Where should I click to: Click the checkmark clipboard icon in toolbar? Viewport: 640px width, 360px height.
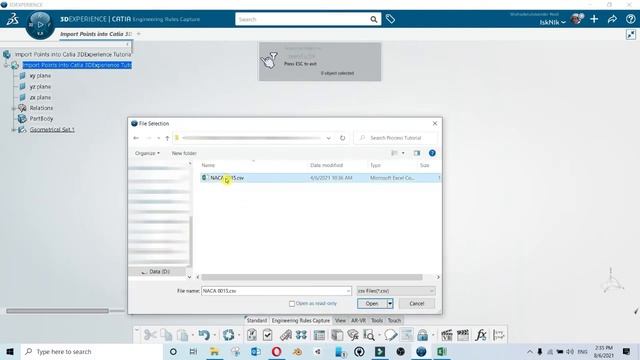tap(267, 335)
